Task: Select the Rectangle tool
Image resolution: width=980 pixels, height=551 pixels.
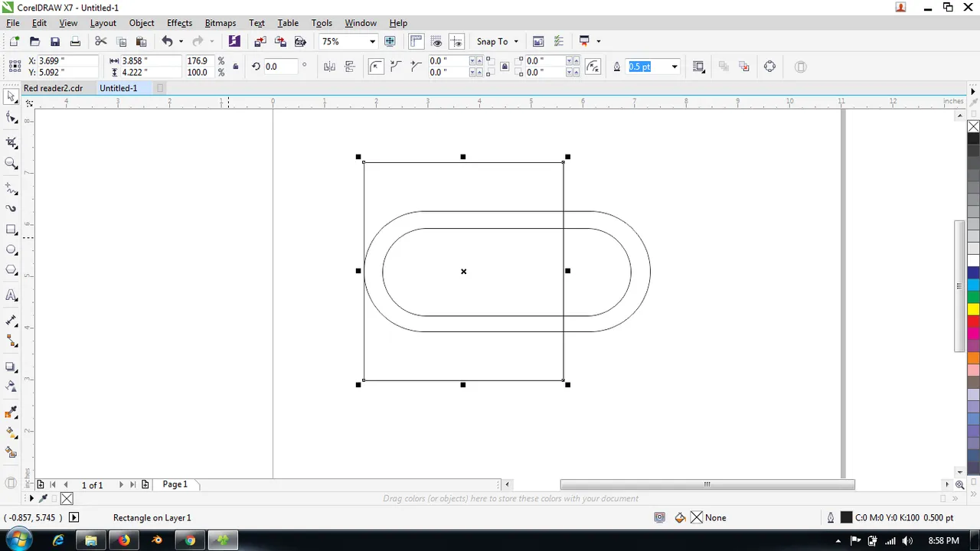Action: 11,230
